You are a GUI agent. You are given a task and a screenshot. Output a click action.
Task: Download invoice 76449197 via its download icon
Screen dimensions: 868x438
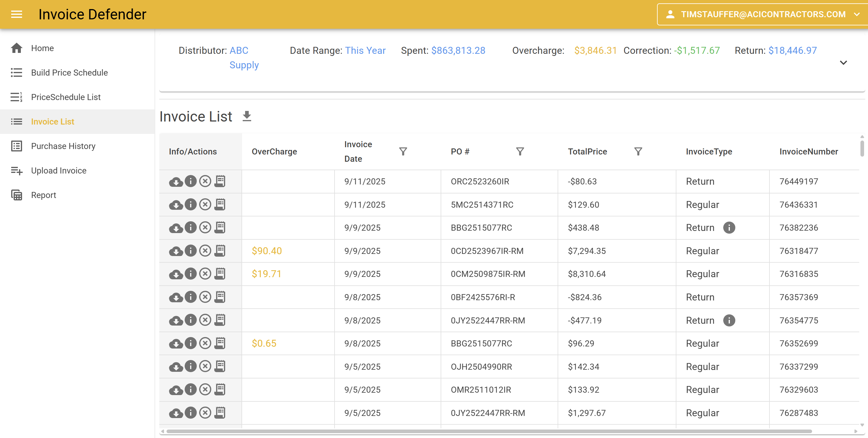pyautogui.click(x=176, y=181)
